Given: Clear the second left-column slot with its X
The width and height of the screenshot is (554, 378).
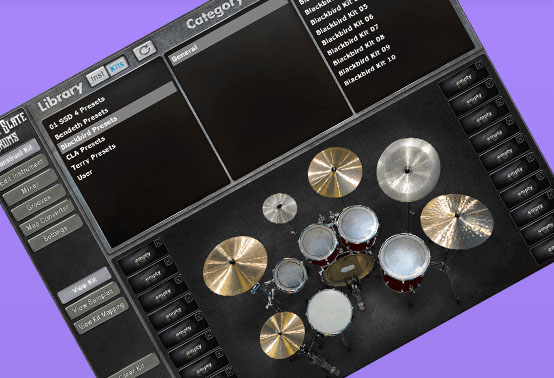Looking at the screenshot, I should click(x=169, y=261).
